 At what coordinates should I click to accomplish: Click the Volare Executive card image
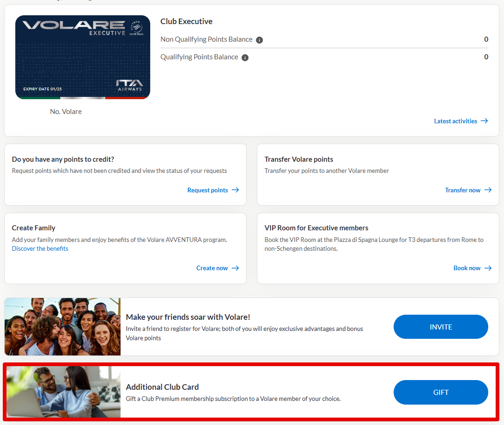pos(83,57)
